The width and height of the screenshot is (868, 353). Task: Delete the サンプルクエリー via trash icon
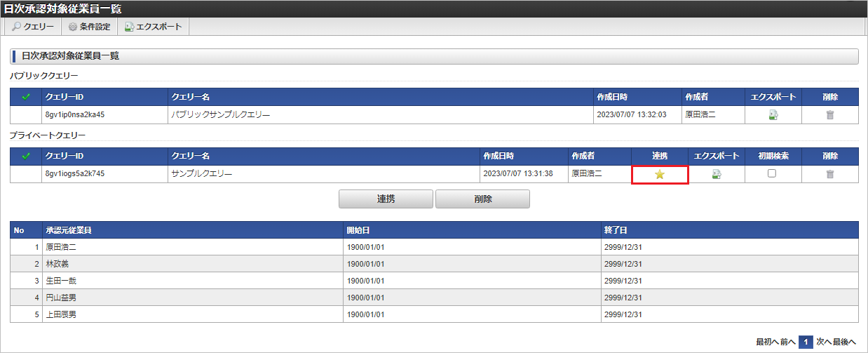(830, 174)
